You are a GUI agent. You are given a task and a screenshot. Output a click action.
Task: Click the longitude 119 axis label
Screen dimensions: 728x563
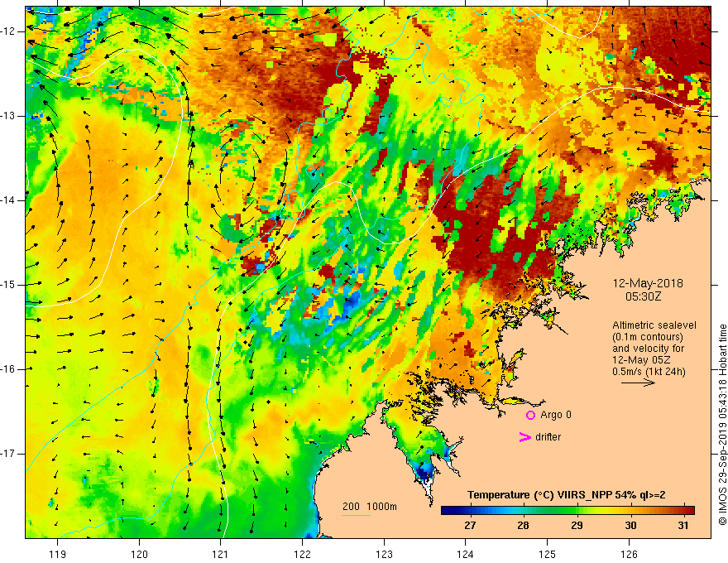(57, 554)
